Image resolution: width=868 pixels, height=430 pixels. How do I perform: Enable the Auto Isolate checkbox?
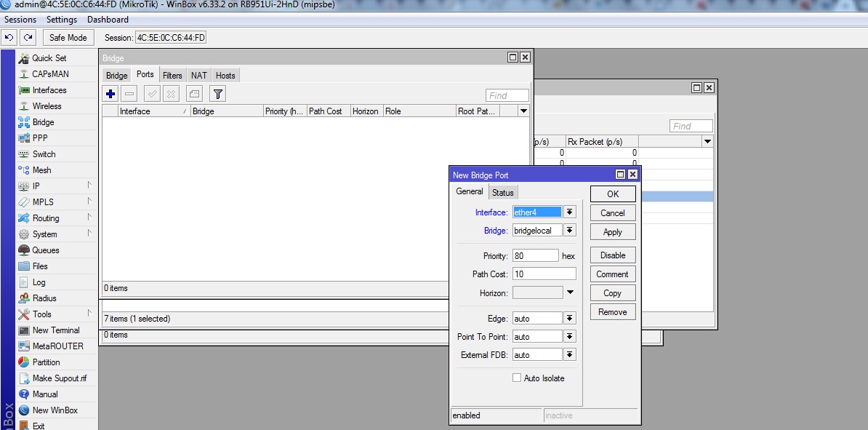(x=517, y=378)
